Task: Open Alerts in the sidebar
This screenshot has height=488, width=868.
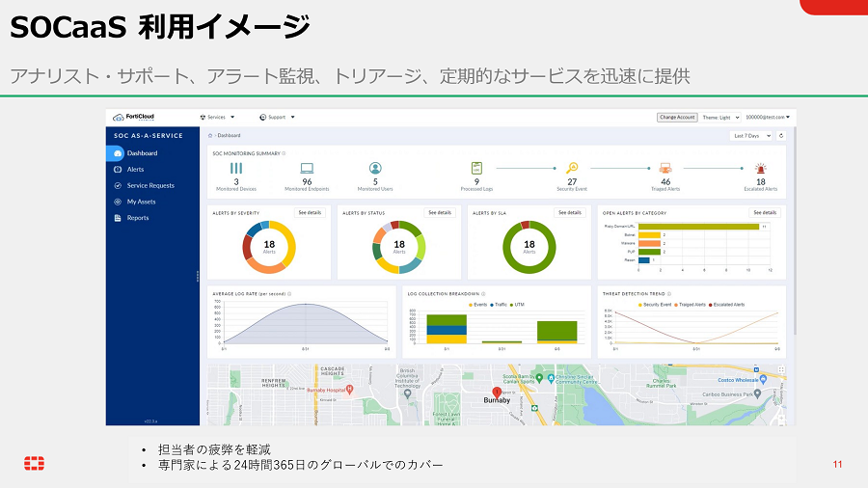Action: coord(135,169)
